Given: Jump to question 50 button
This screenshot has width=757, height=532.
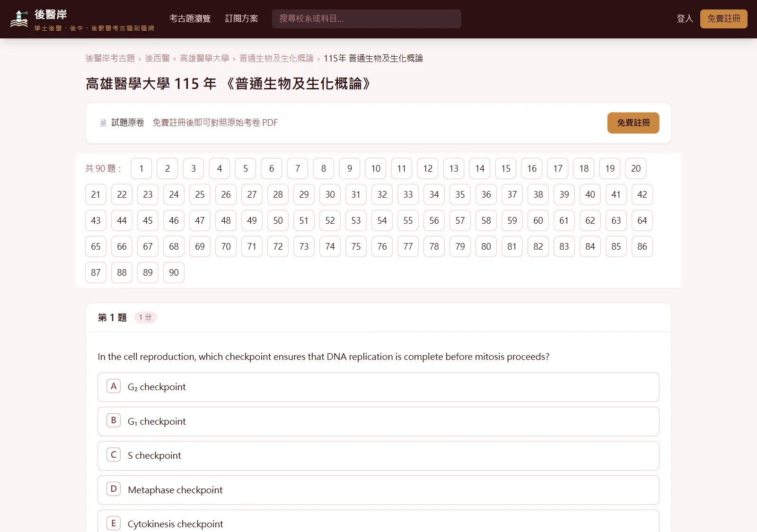Looking at the screenshot, I should (278, 220).
